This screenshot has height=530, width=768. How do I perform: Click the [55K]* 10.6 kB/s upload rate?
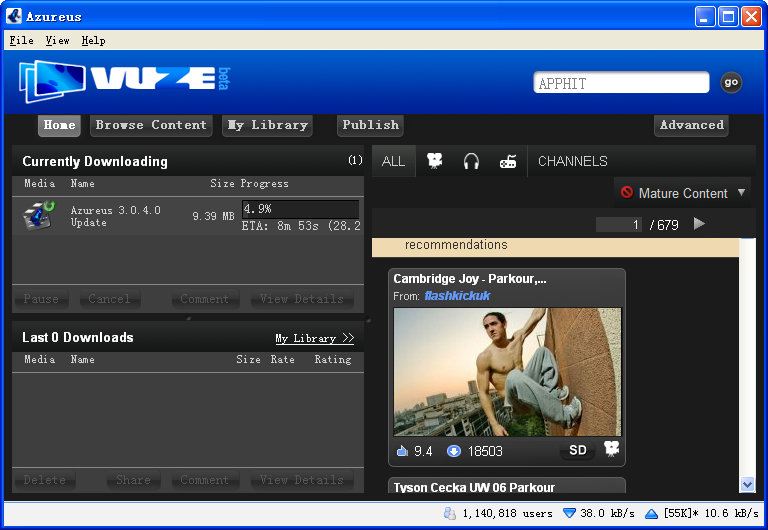click(x=711, y=513)
